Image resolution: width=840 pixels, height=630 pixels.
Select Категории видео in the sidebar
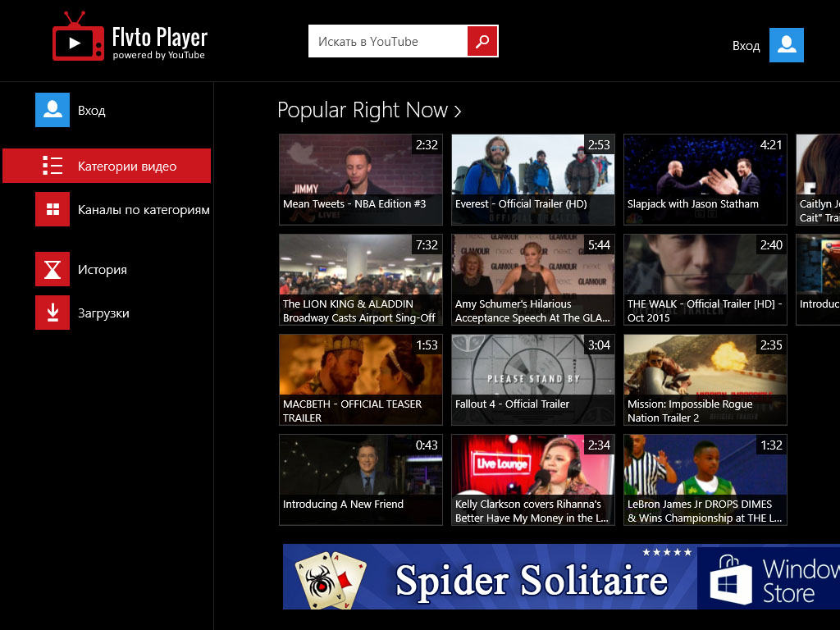click(107, 166)
